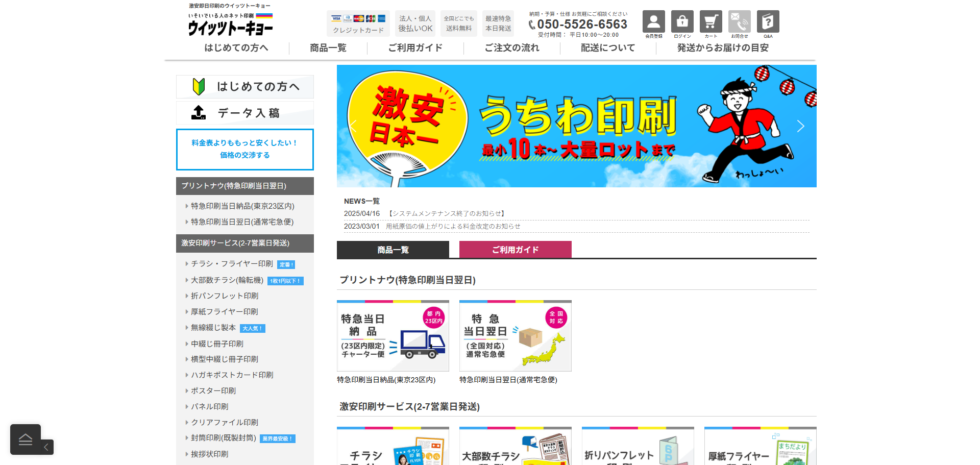Click the price negotiation 価格の交渉する box
The image size is (980, 465).
(245, 149)
